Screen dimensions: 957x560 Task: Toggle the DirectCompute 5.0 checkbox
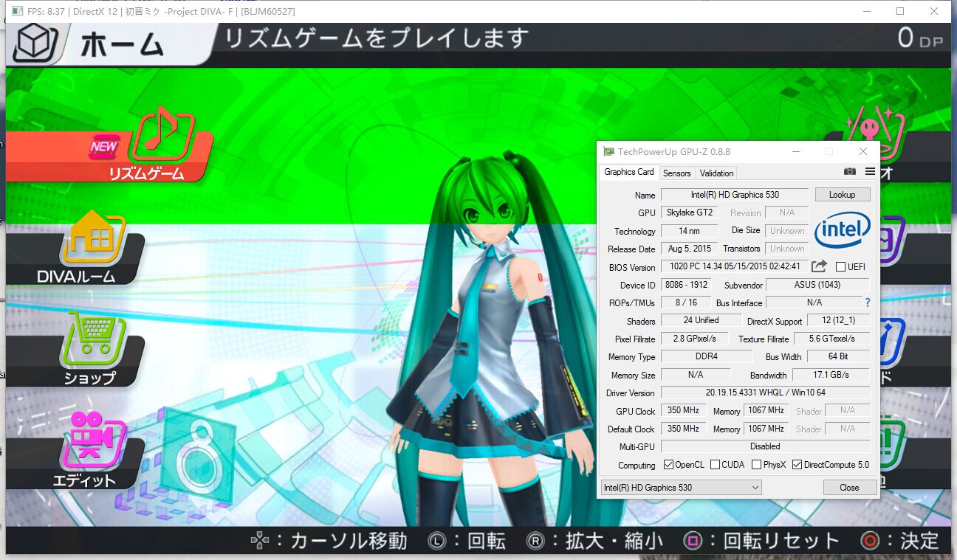coord(797,465)
